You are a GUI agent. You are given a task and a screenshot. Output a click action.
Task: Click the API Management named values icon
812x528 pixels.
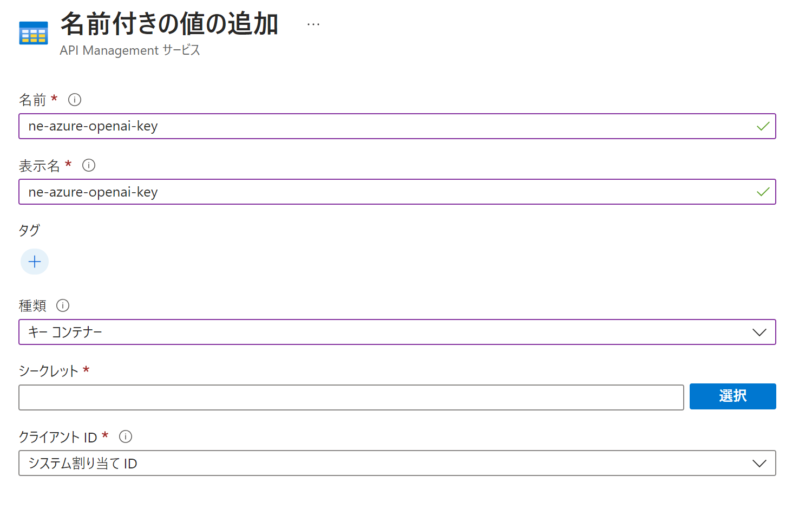34,34
